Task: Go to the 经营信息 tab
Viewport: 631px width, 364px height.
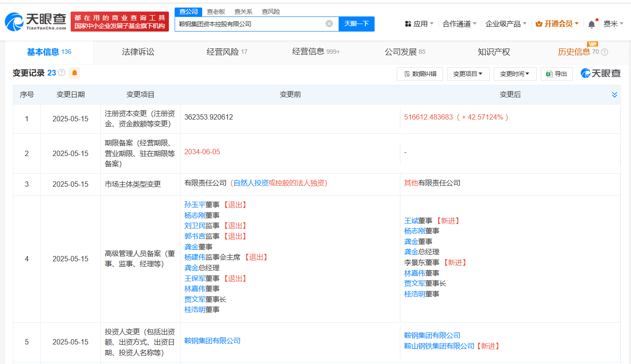Action: pyautogui.click(x=316, y=52)
